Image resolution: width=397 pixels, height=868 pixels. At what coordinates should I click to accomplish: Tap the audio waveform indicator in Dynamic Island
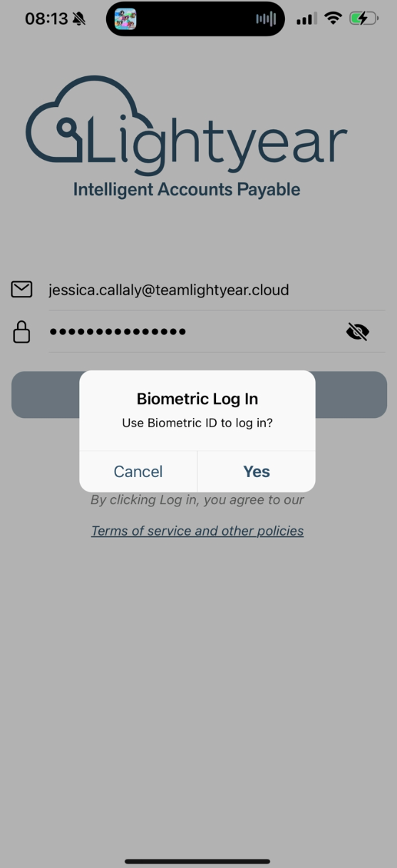(266, 19)
